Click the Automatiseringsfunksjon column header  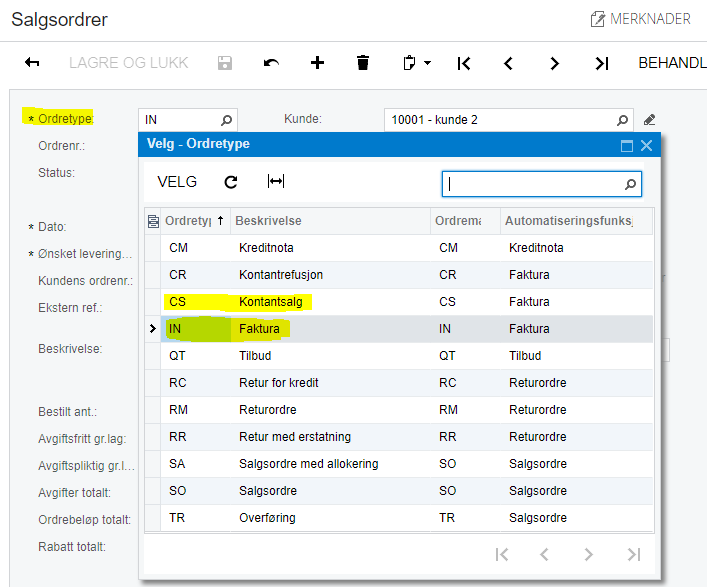click(x=576, y=221)
